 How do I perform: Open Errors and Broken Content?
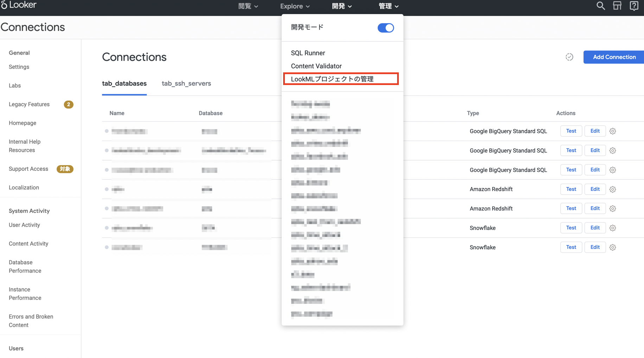click(31, 321)
